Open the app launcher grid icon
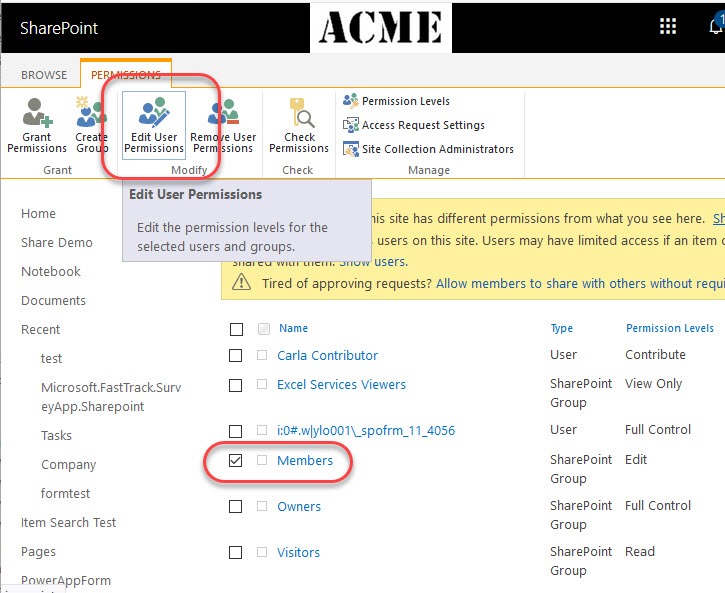Screen dimensions: 725x593 point(669,27)
